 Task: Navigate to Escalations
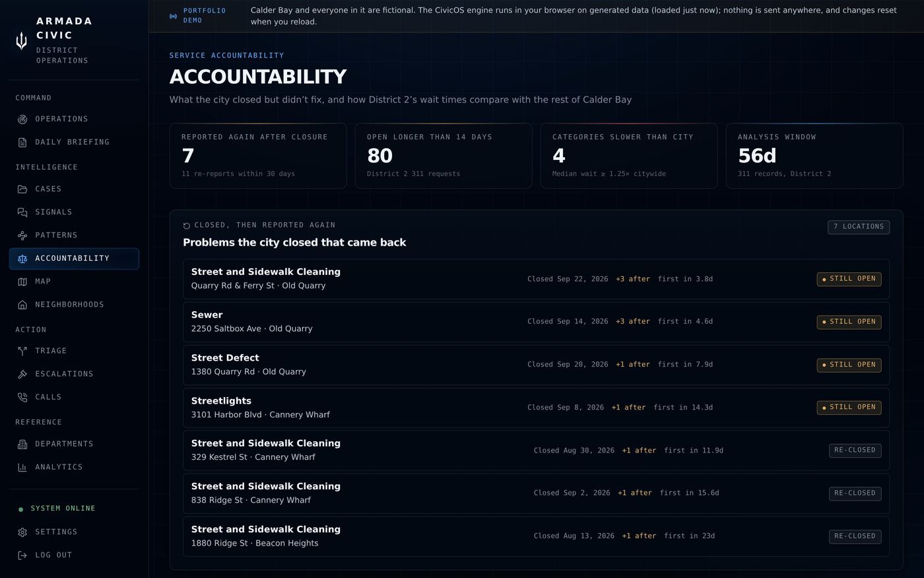(x=74, y=374)
